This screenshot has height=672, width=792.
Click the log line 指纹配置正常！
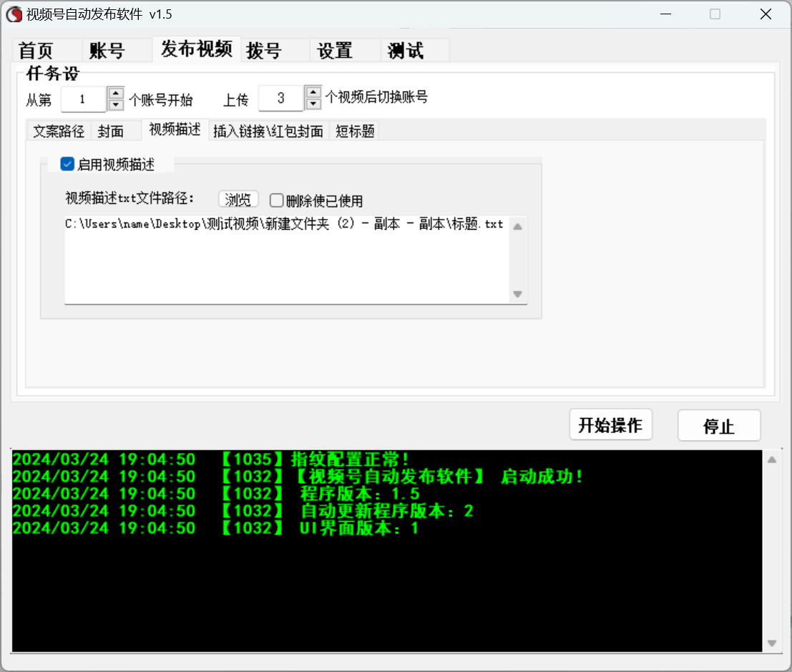click(211, 459)
